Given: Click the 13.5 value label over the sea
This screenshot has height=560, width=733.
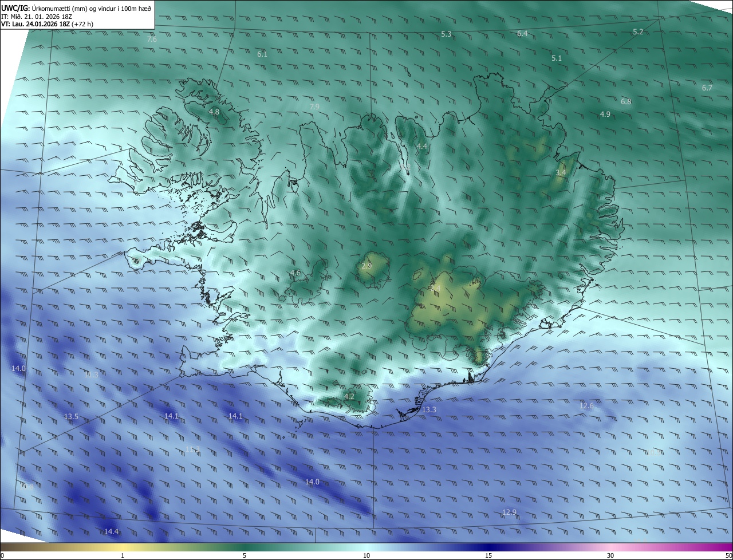Looking at the screenshot, I should pyautogui.click(x=71, y=416).
